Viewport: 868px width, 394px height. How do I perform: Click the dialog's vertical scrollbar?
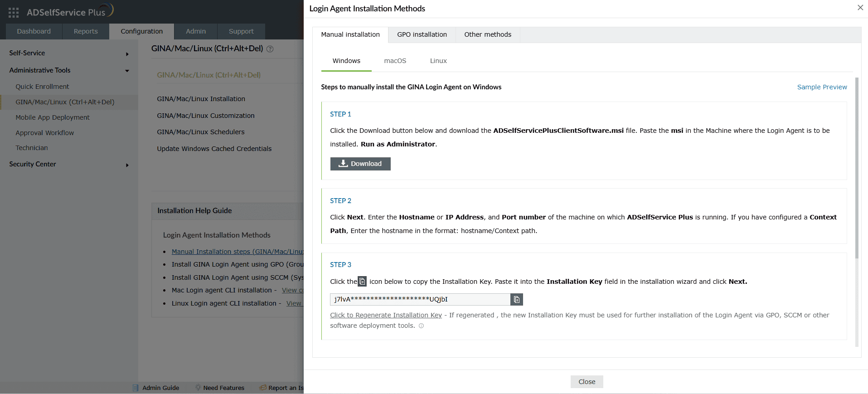857,168
